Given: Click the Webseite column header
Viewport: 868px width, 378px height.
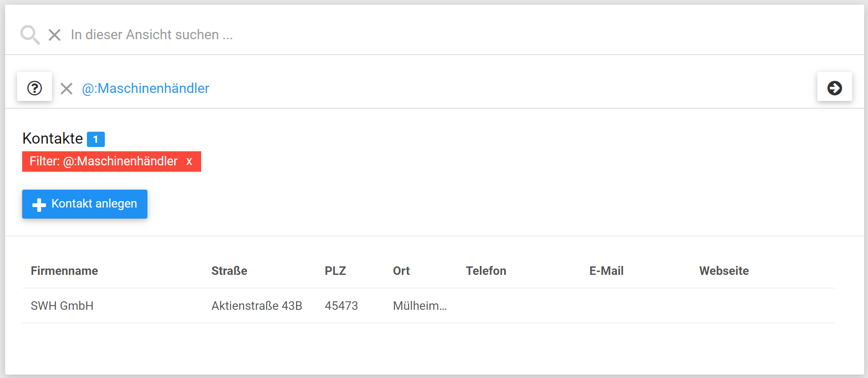Looking at the screenshot, I should point(724,271).
